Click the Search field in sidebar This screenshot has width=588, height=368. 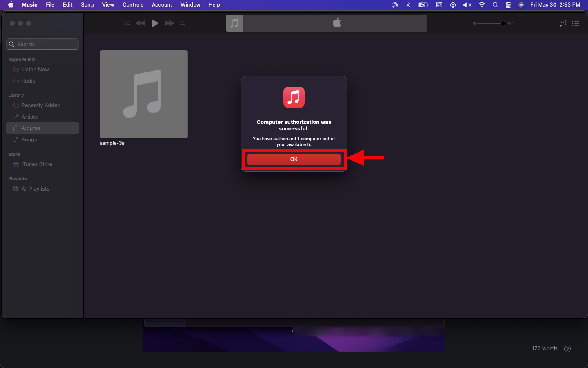42,44
